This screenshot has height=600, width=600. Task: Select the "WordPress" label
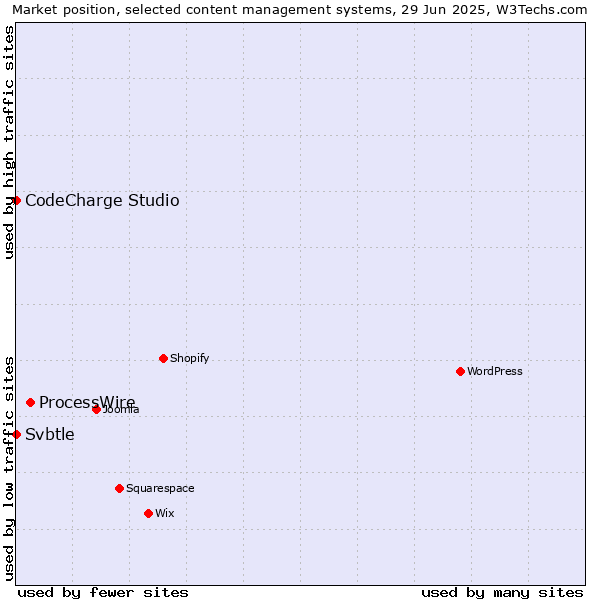(495, 372)
